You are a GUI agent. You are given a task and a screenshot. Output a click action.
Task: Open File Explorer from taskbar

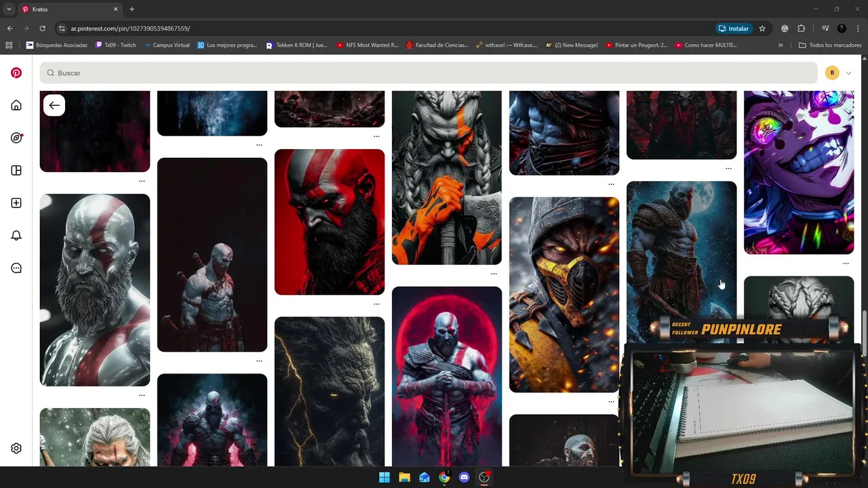tap(404, 477)
